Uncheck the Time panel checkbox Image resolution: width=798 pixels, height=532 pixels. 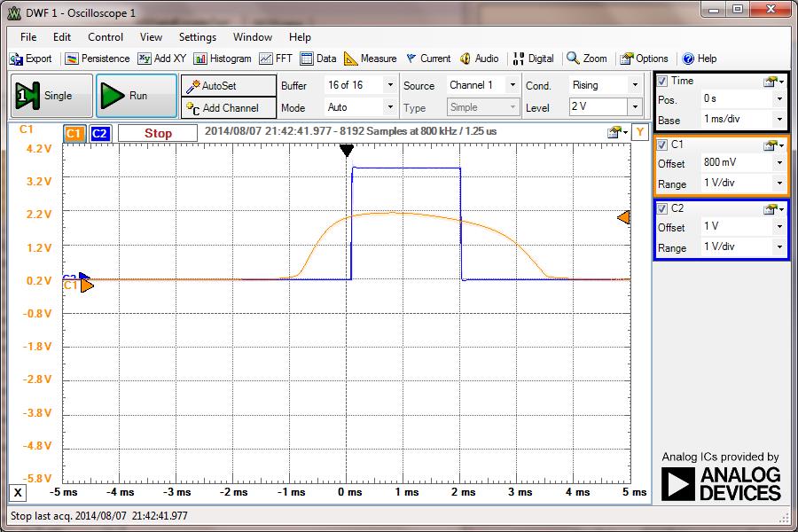point(662,81)
